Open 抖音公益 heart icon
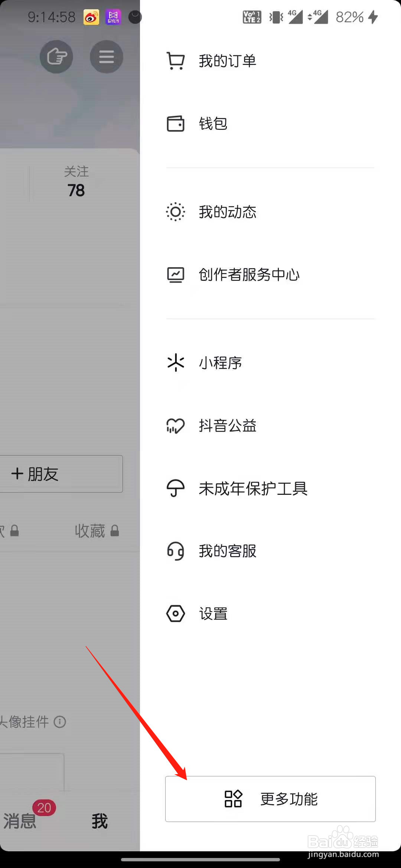 tap(175, 426)
